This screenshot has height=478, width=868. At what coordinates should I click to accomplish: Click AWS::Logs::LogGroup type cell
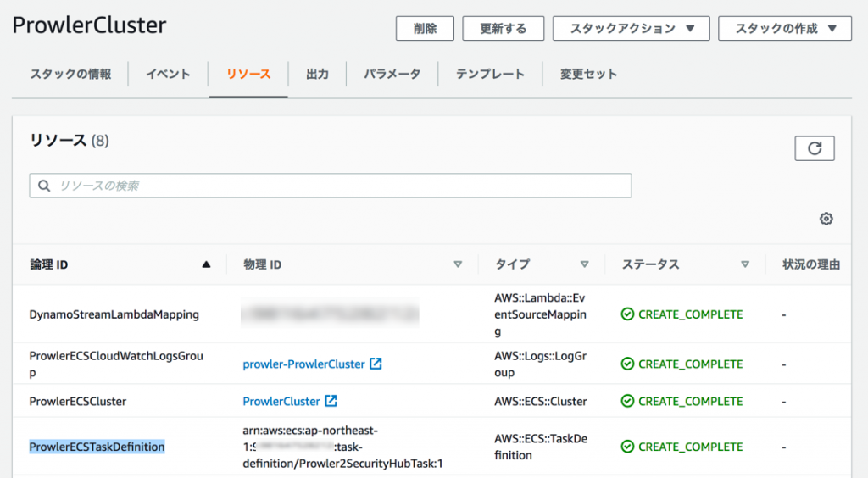tap(540, 364)
